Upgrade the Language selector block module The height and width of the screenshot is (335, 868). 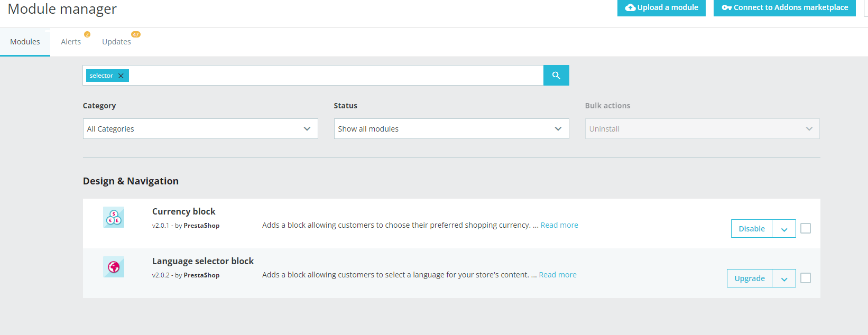750,278
